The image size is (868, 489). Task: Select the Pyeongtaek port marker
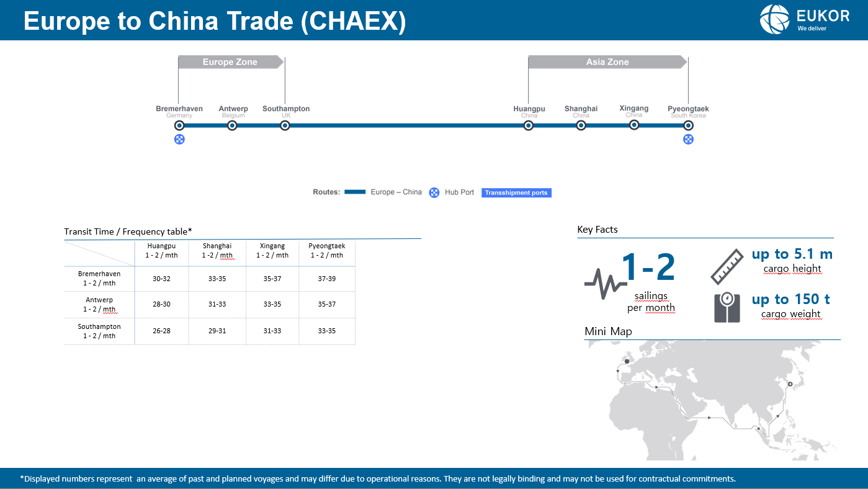coord(688,125)
